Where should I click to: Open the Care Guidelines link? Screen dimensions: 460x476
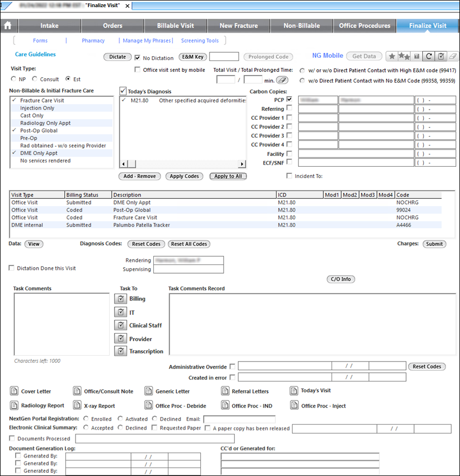click(36, 55)
